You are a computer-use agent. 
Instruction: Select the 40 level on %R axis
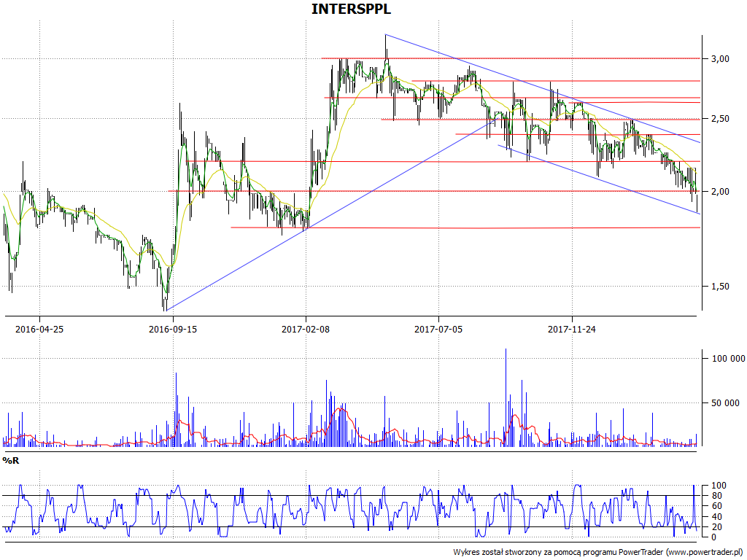716,517
